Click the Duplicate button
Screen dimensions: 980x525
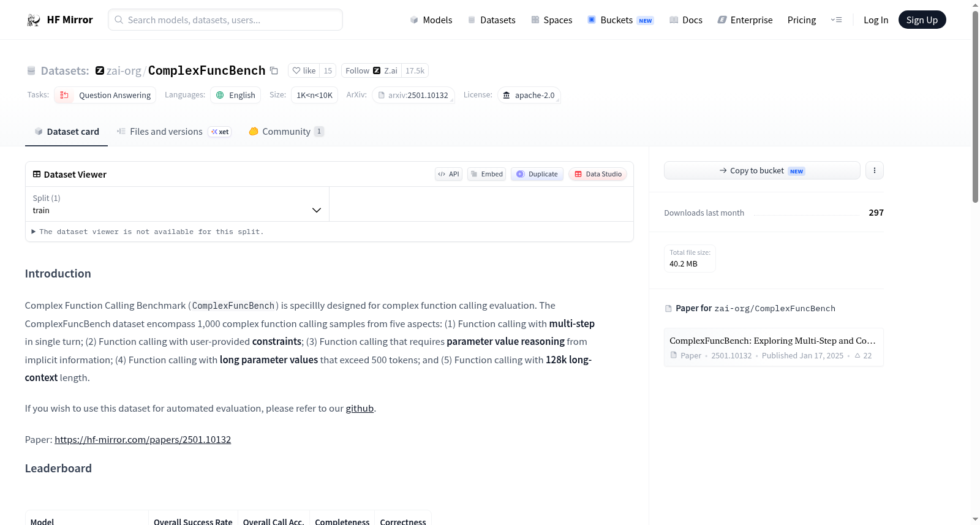[x=537, y=174]
